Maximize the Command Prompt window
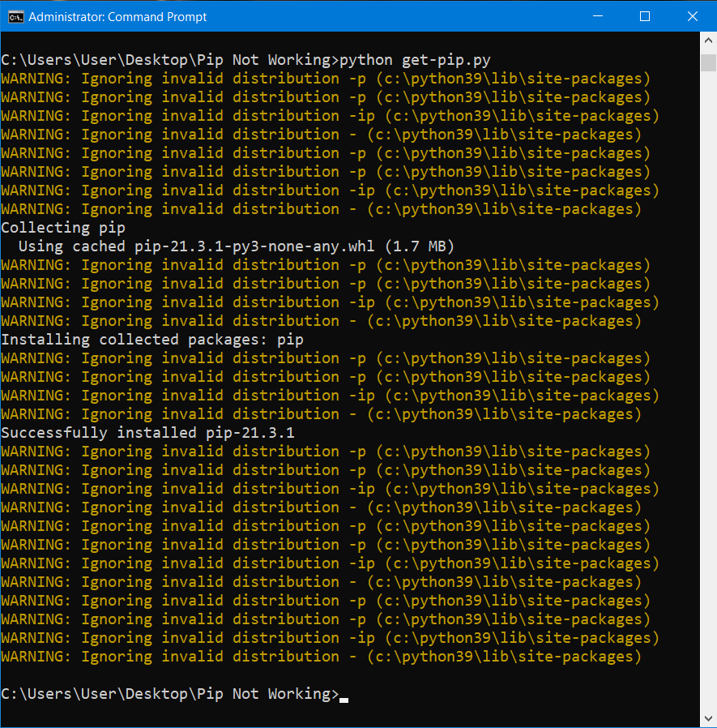 pos(644,16)
